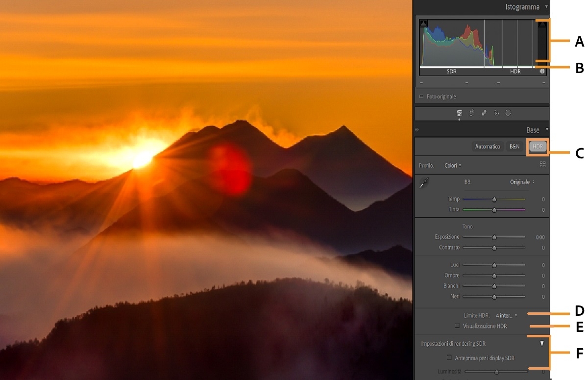
Task: Select the Healing bandage tool icon
Action: pos(484,113)
